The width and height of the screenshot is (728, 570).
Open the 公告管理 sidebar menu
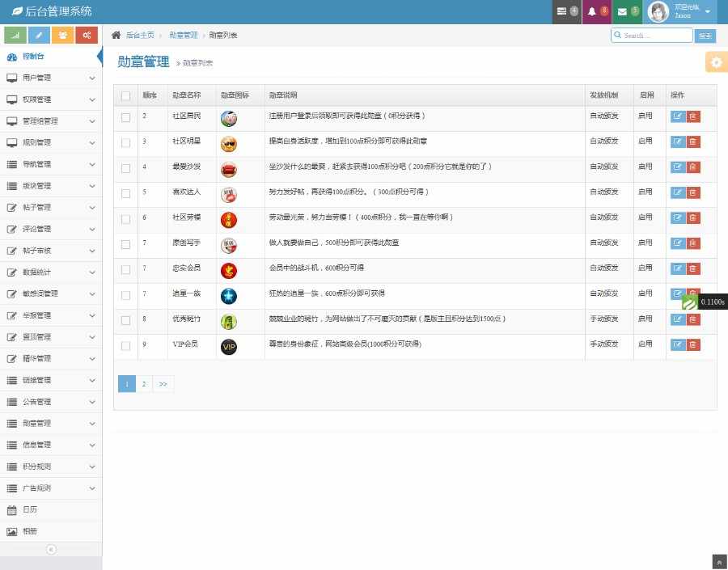pos(51,402)
